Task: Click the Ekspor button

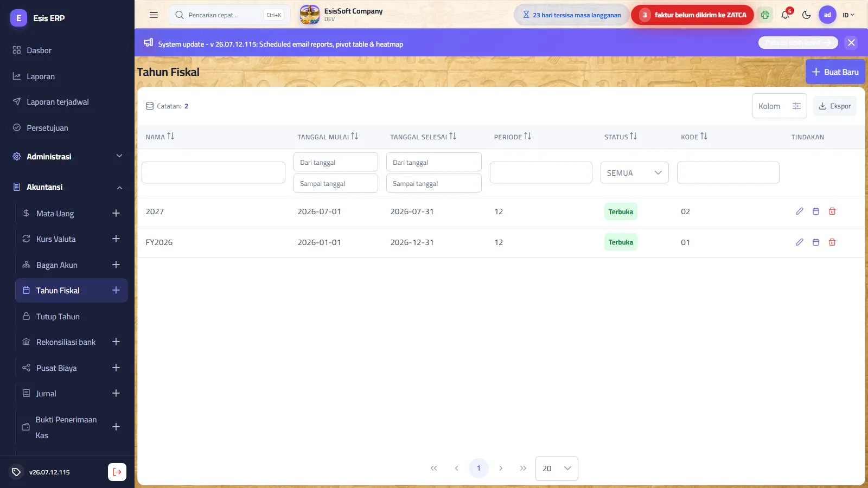Action: pos(834,106)
